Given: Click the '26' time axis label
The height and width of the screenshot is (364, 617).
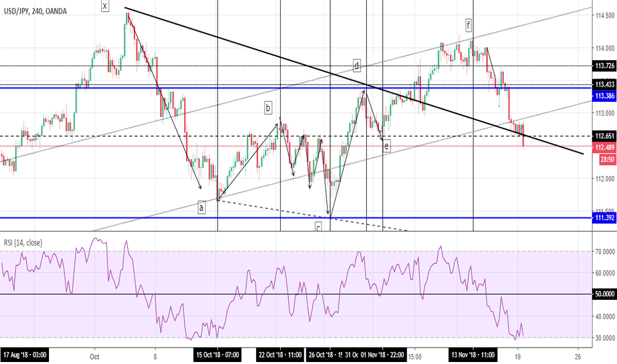Looking at the screenshot, I should (578, 357).
